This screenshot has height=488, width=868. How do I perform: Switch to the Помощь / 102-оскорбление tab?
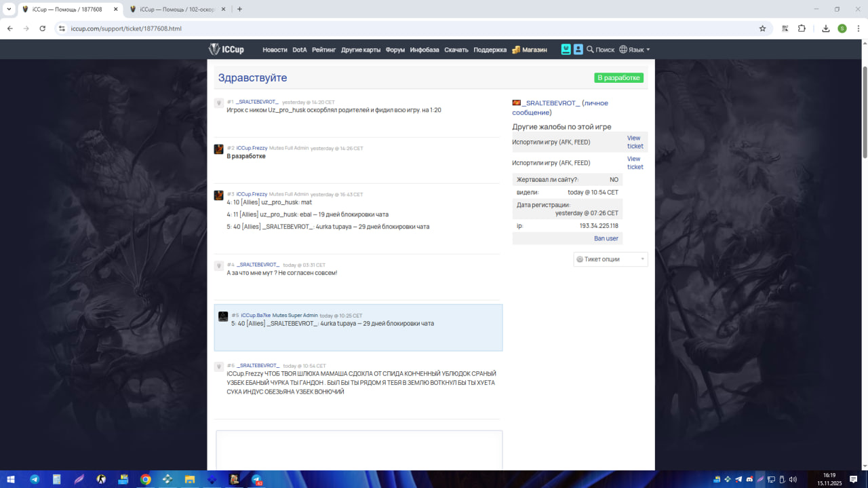[176, 10]
